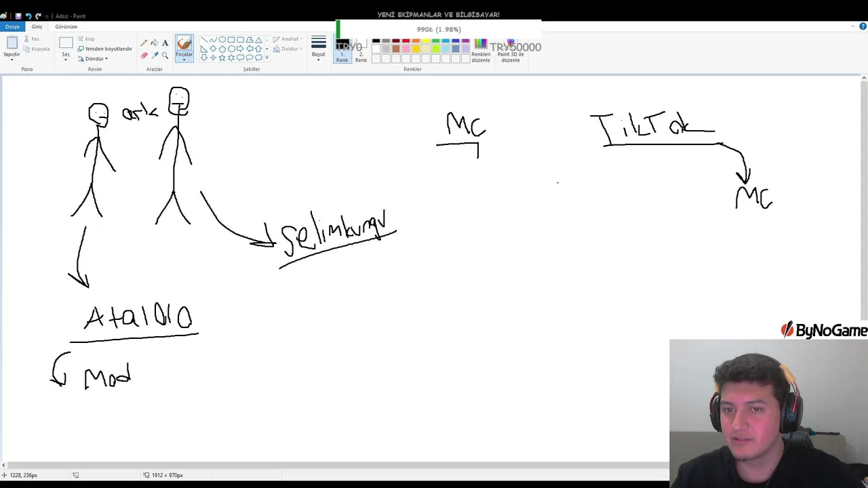Choose the Line shape

click(x=204, y=40)
